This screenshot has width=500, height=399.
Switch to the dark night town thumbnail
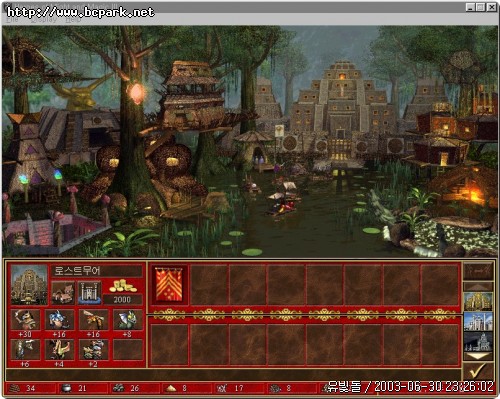pyautogui.click(x=478, y=342)
